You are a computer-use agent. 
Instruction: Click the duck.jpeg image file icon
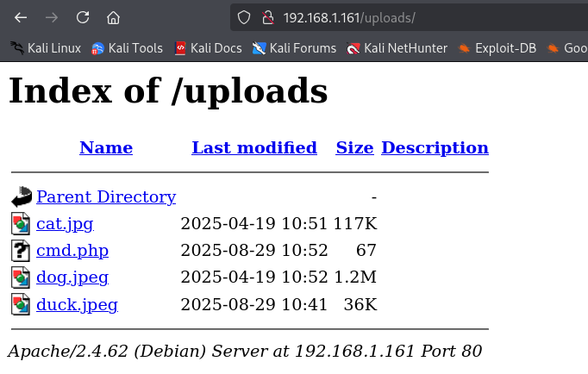[21, 304]
